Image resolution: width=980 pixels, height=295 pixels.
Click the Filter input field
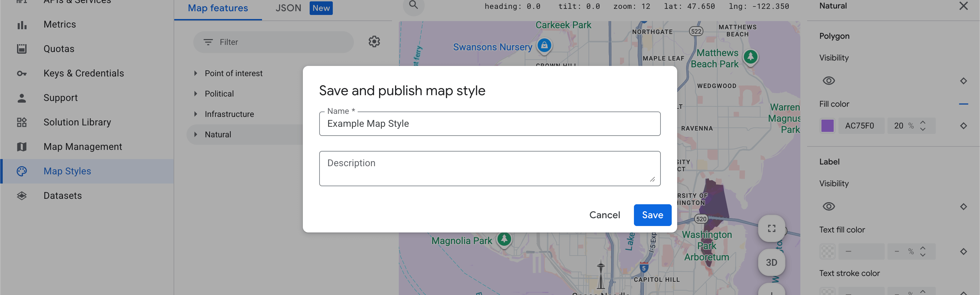click(273, 42)
